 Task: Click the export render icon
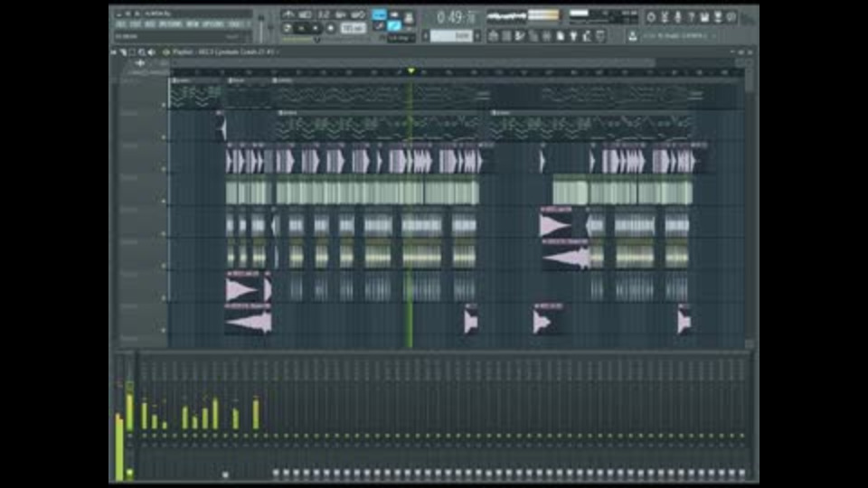point(717,17)
